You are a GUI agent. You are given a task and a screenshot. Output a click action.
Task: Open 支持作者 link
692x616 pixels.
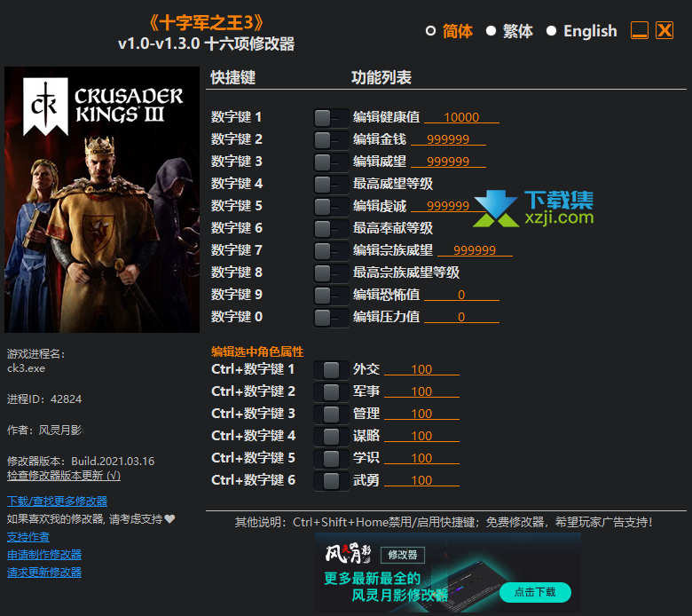point(28,537)
